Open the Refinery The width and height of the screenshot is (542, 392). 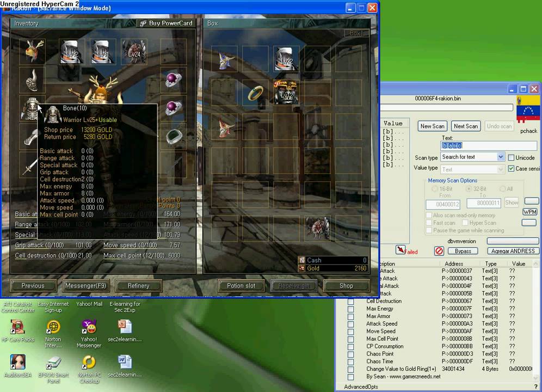[139, 286]
